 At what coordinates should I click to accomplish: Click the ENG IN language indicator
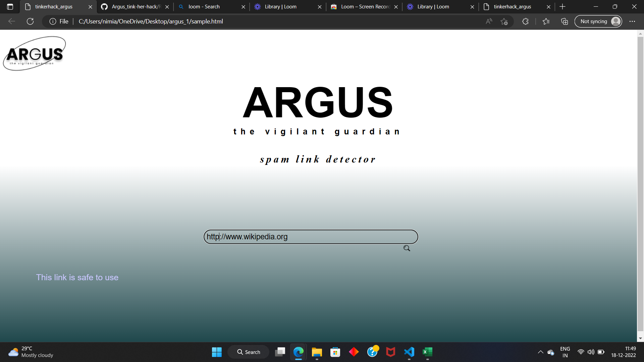pyautogui.click(x=565, y=352)
